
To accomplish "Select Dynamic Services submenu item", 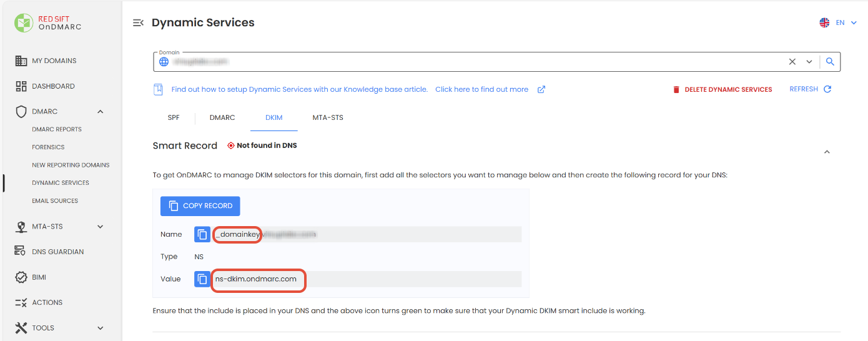I will pyautogui.click(x=61, y=183).
